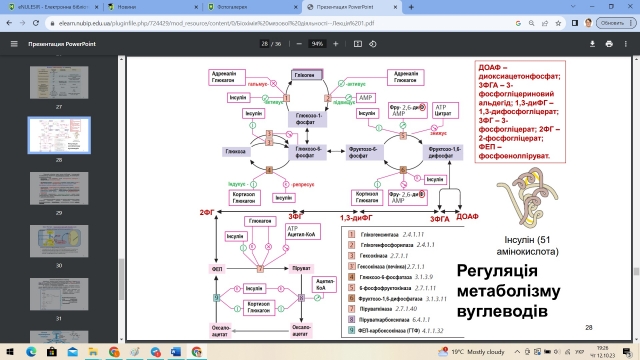Zoom out with the minus button
The width and height of the screenshot is (640, 360).
point(299,44)
